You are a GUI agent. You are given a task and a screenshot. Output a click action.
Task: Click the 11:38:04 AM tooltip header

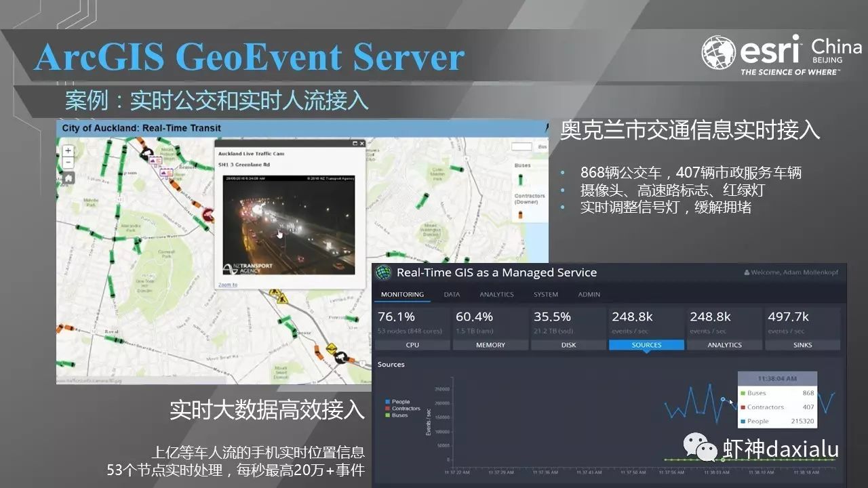(x=777, y=380)
